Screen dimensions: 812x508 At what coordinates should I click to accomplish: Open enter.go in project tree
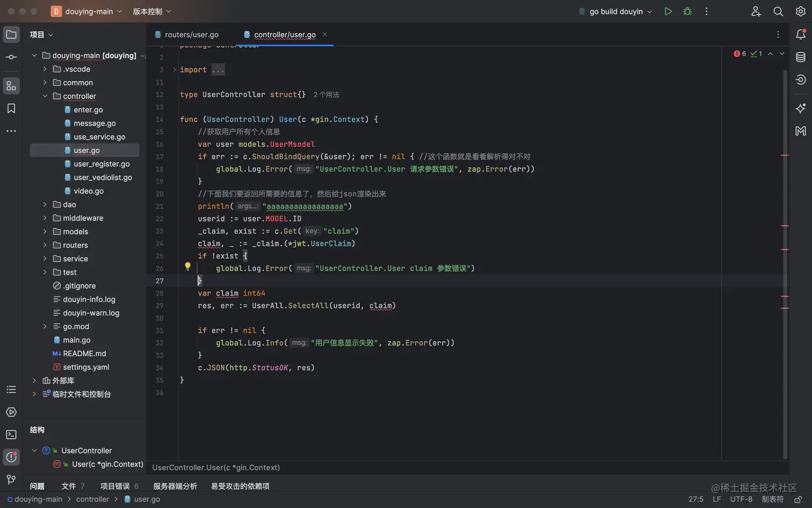88,110
